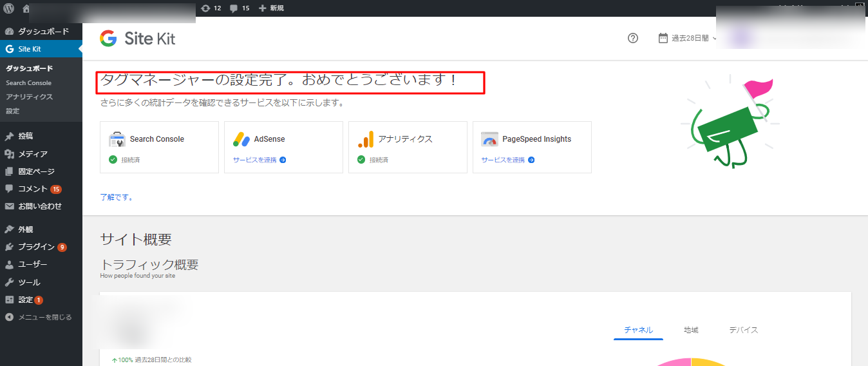868x366 pixels.
Task: Click the Search Console card icon
Action: coord(117,139)
